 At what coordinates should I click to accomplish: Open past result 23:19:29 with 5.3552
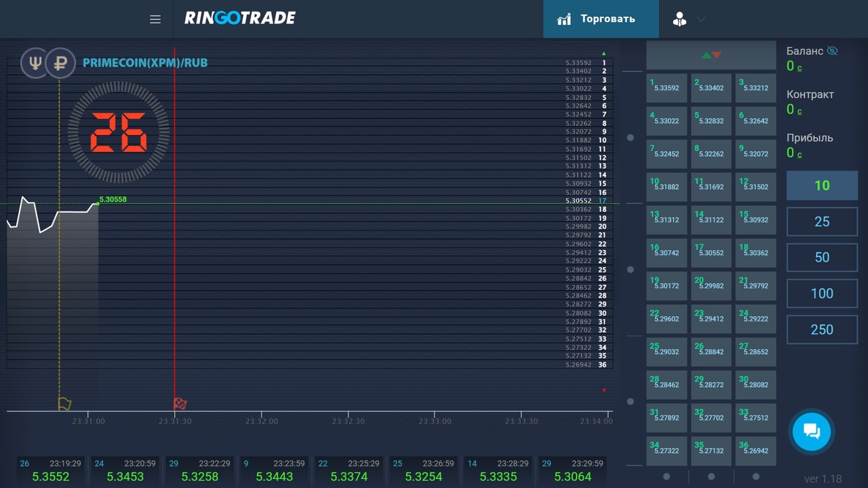click(51, 471)
